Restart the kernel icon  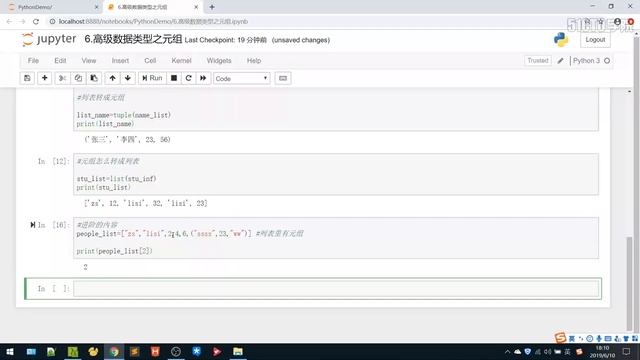[x=189, y=78]
